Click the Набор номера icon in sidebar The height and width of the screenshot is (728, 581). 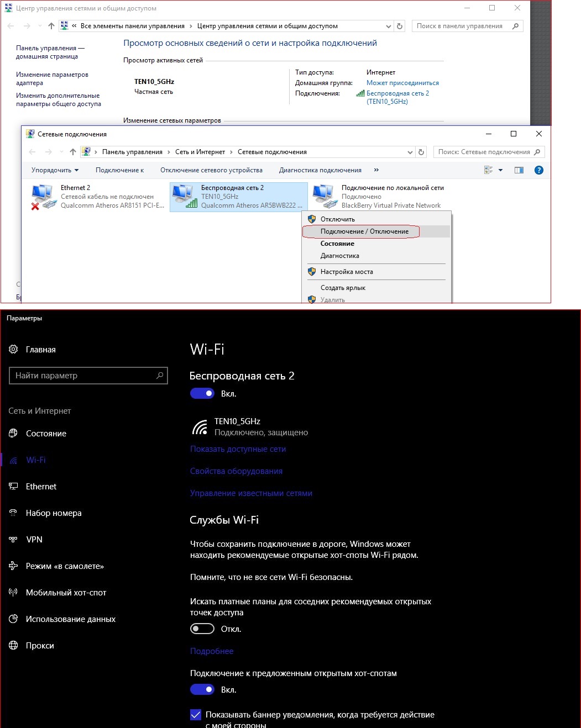[x=13, y=513]
